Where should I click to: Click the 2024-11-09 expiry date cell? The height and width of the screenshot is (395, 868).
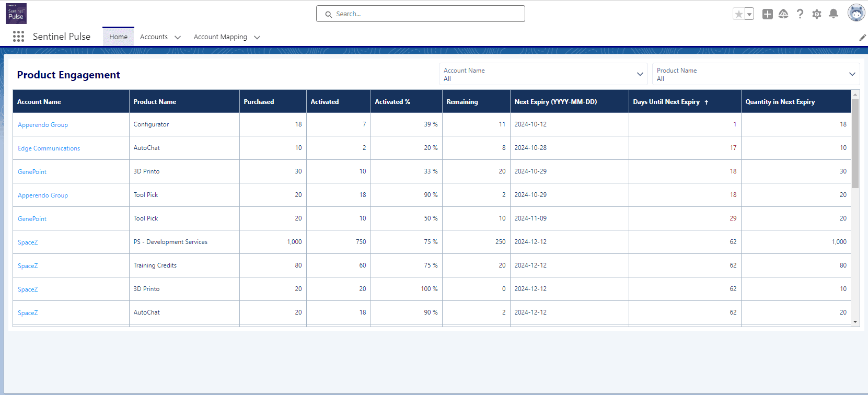tap(570, 218)
